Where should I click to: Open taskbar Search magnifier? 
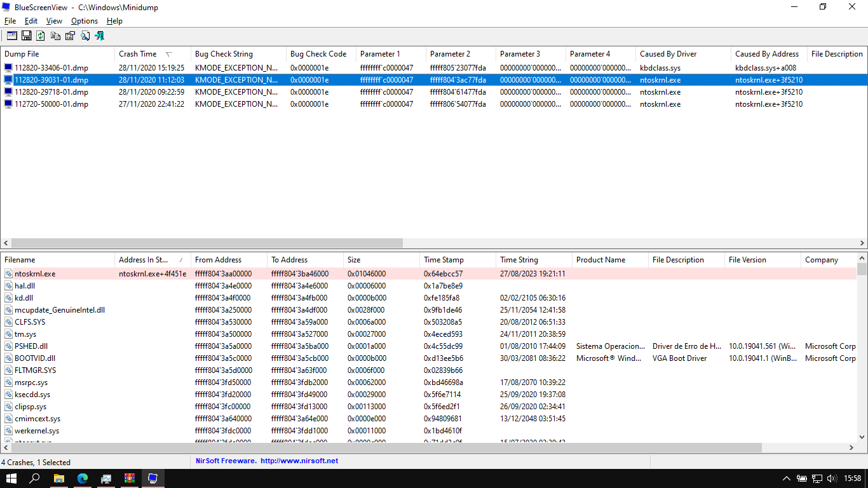(x=35, y=478)
